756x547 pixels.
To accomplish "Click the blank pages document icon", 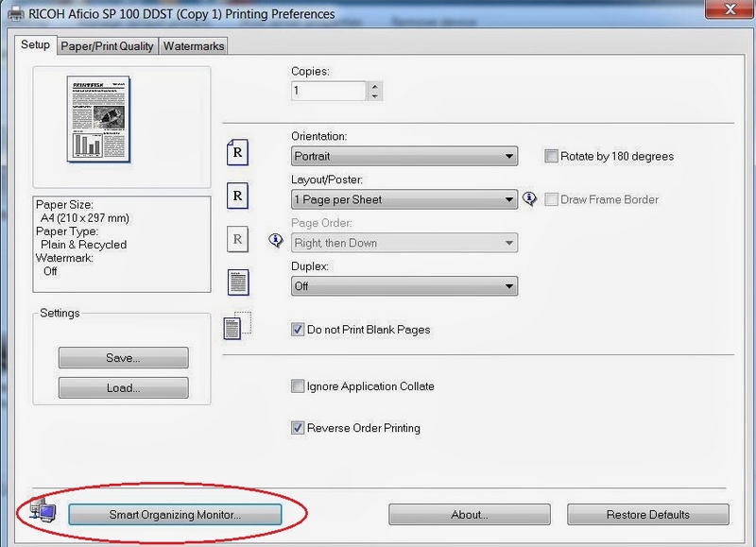I will click(x=237, y=326).
